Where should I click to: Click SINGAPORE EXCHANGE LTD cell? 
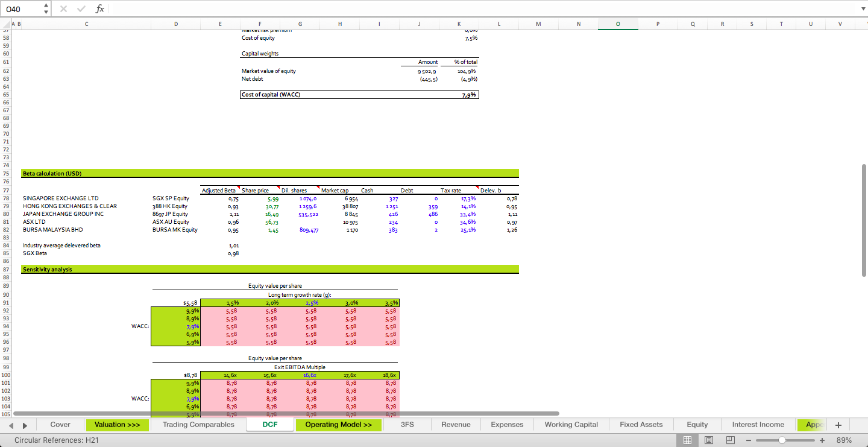pos(60,198)
